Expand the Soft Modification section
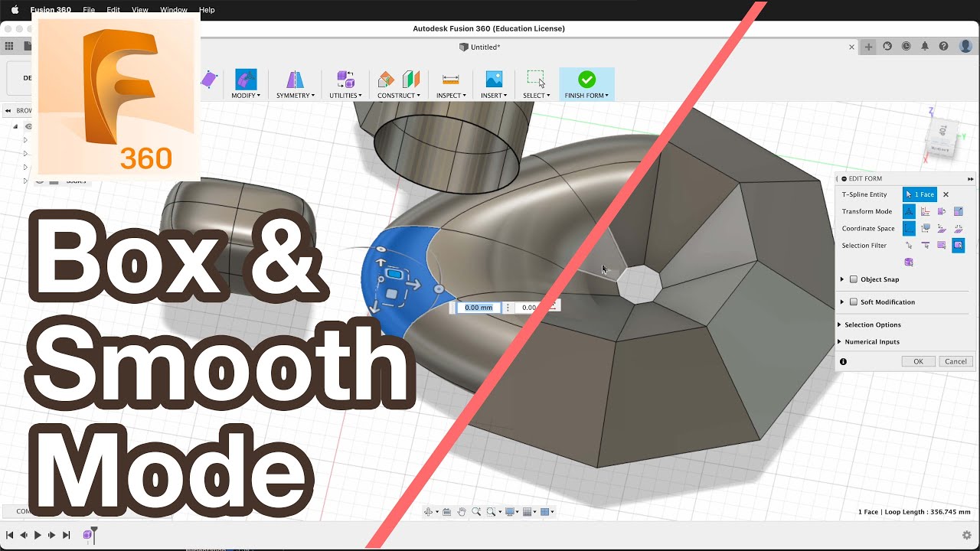The height and width of the screenshot is (551, 980). click(x=842, y=302)
